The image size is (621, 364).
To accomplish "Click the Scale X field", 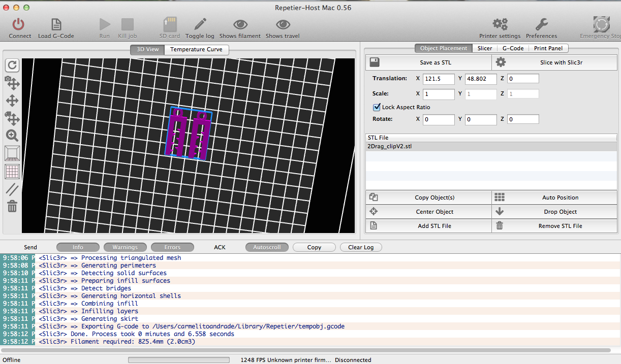I will coord(439,94).
